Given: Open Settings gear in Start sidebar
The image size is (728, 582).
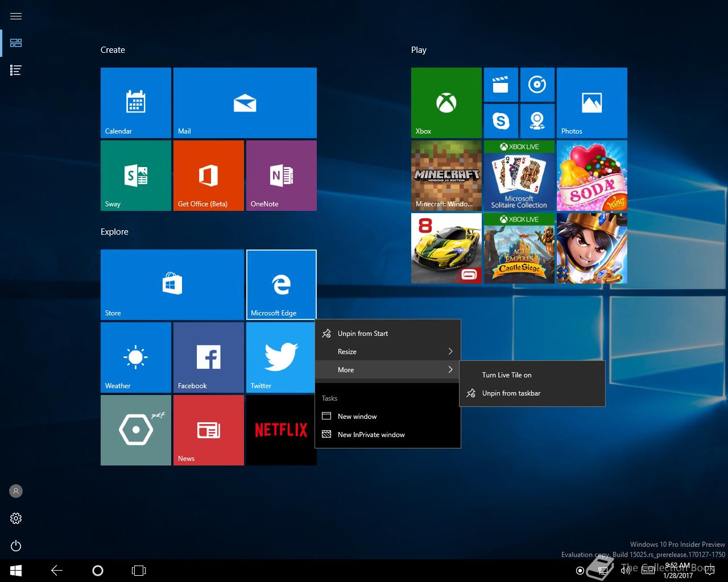Looking at the screenshot, I should tap(16, 518).
